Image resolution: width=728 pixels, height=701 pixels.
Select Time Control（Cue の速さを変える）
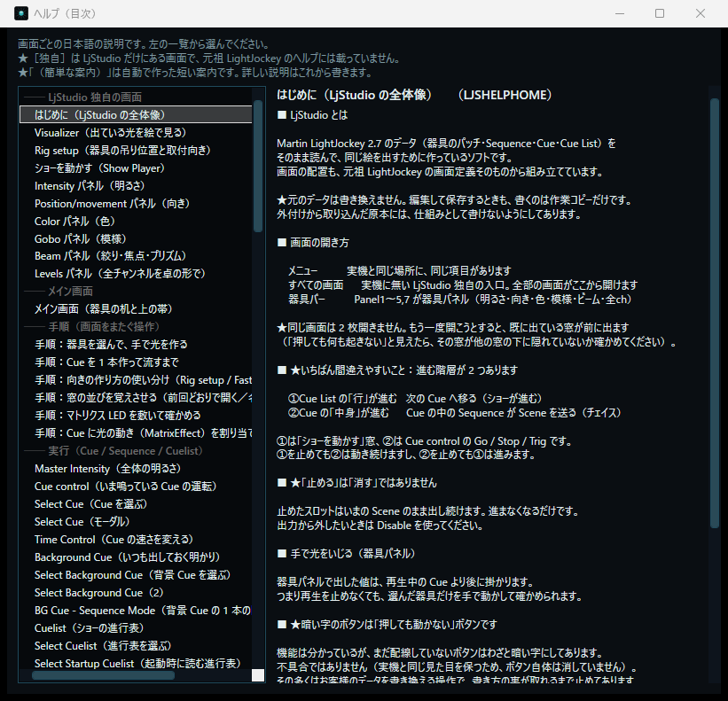tap(136, 539)
